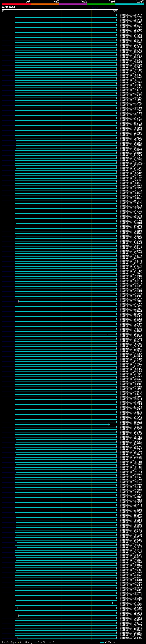Image resolution: width=146 pixels, height=644 pixels.
Task: Open the AV521094 query sequence label
Action: point(9,8)
